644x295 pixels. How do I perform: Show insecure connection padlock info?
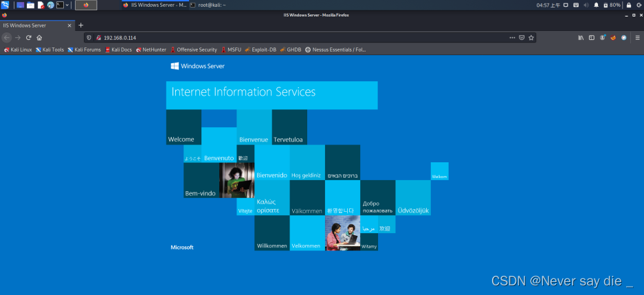click(x=98, y=38)
